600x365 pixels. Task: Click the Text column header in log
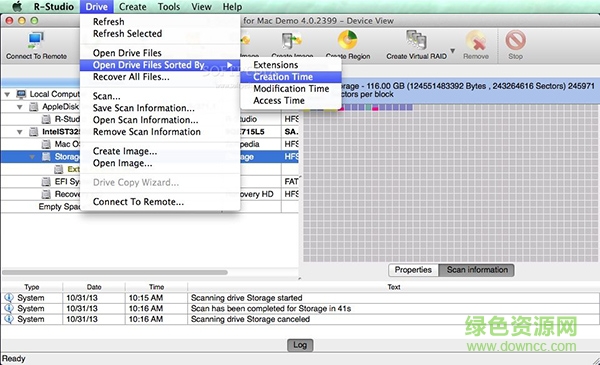point(393,287)
